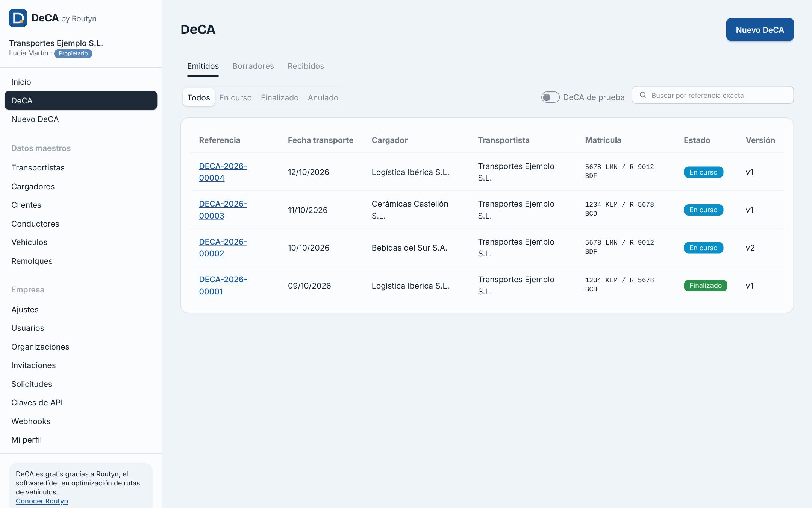Filter by Finalizado status
Viewport: 812px width, 508px height.
pyautogui.click(x=280, y=98)
